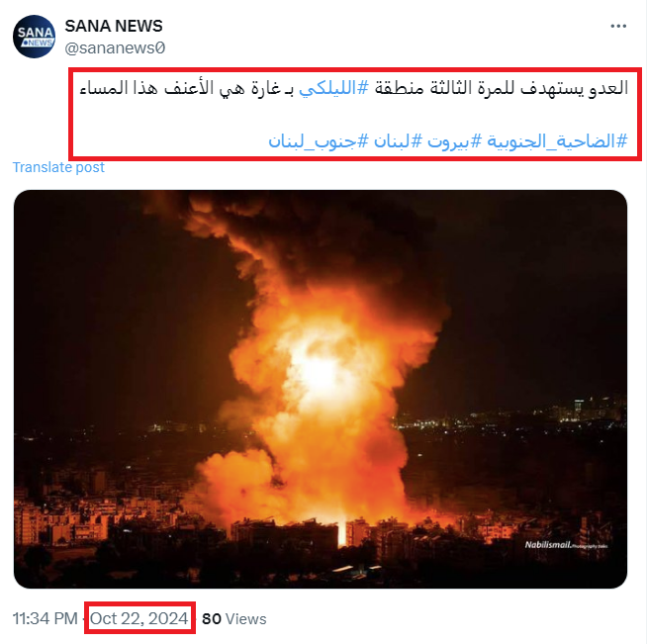The width and height of the screenshot is (647, 644).
Task: Click the 11:34 PM timestamp
Action: [x=45, y=618]
